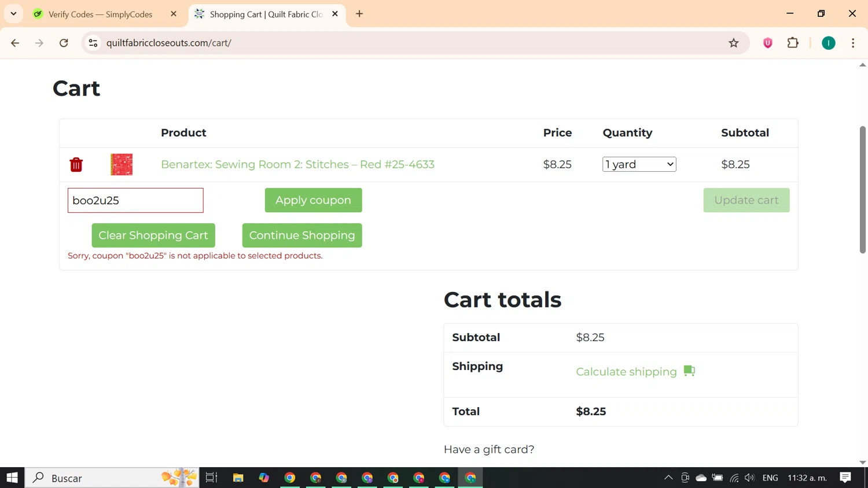Open notification center icon

845,478
